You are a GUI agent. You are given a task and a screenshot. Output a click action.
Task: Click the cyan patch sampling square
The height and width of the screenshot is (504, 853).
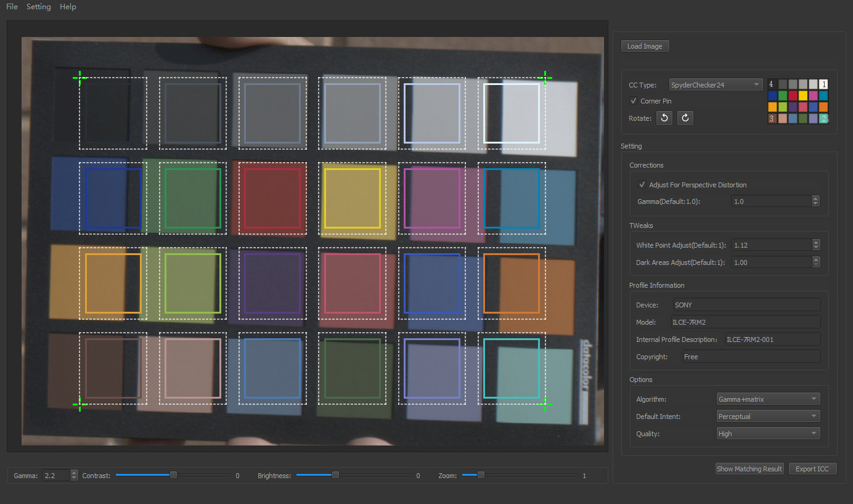click(x=511, y=368)
